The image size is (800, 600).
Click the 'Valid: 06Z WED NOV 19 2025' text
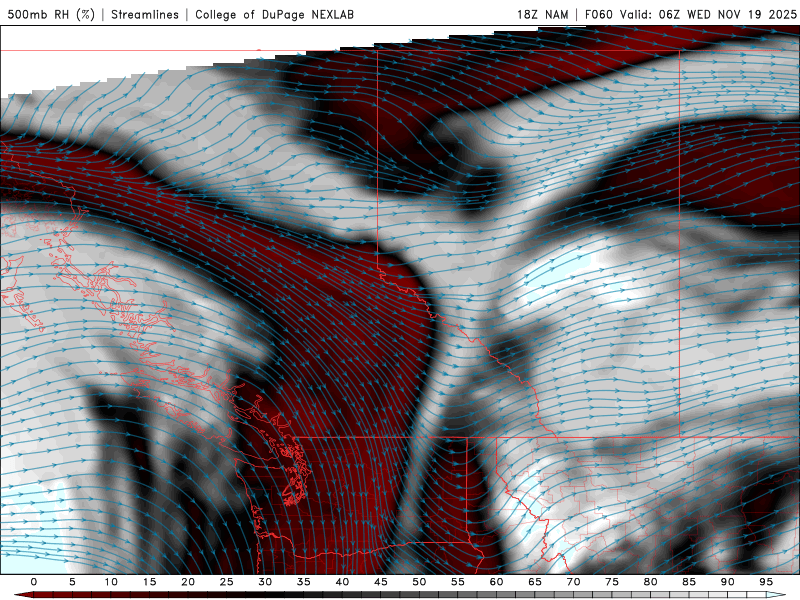(708, 14)
